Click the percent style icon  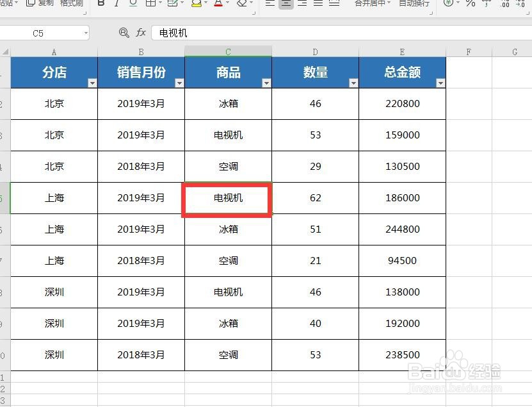471,3
